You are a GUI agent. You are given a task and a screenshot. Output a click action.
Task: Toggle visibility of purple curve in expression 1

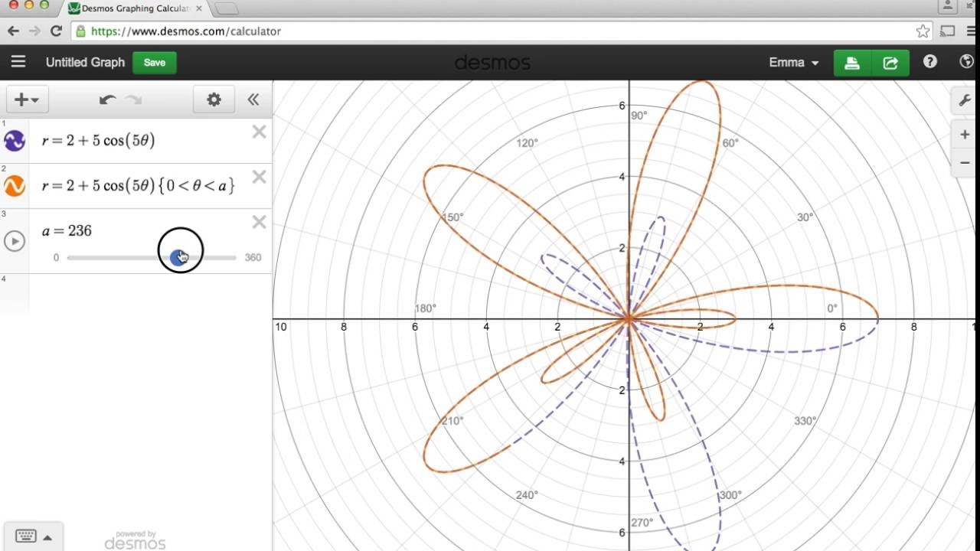coord(15,141)
